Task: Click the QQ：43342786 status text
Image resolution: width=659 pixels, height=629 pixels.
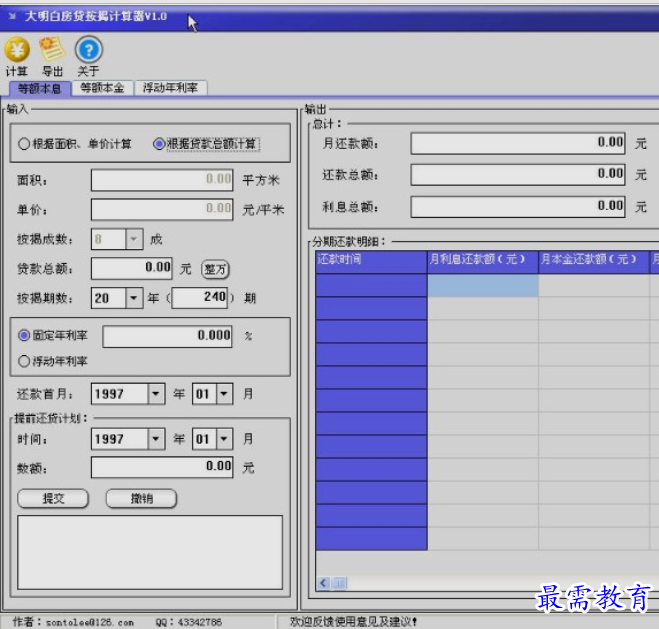Action: point(189,622)
